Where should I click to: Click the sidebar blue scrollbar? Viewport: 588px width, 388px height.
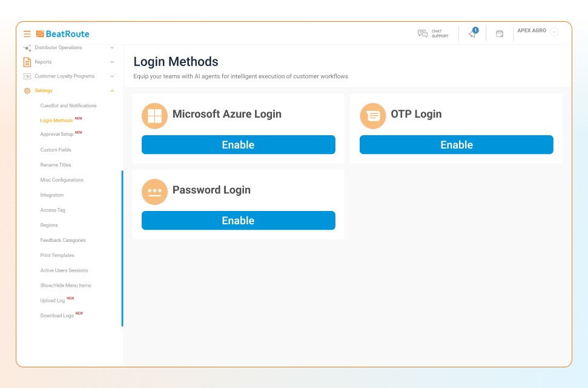pos(122,249)
